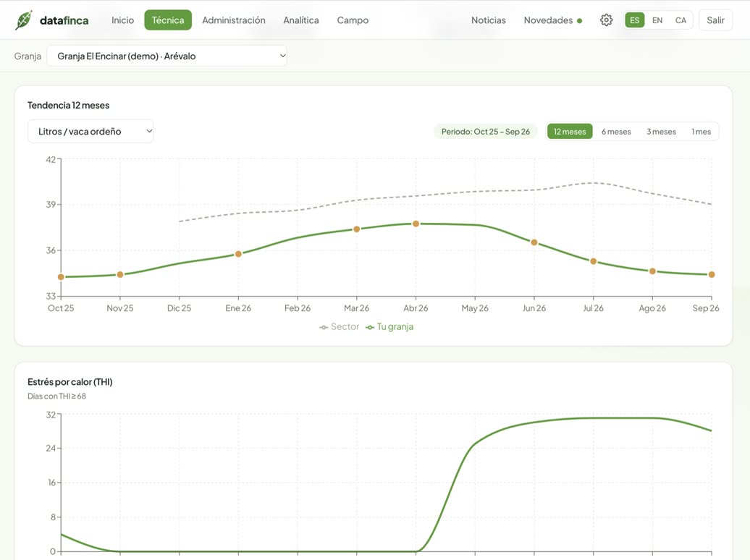This screenshot has width=750, height=560.
Task: Switch language to EN
Action: coord(657,20)
